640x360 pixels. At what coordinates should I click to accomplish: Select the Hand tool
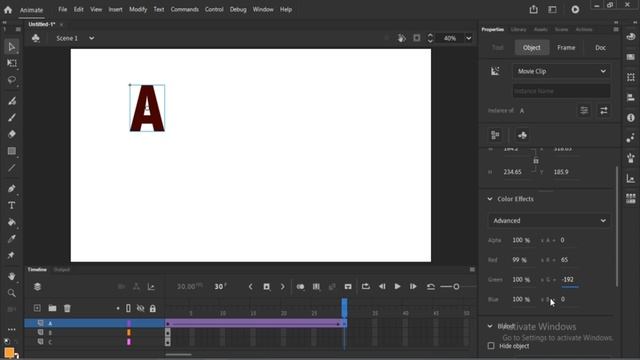pyautogui.click(x=11, y=276)
